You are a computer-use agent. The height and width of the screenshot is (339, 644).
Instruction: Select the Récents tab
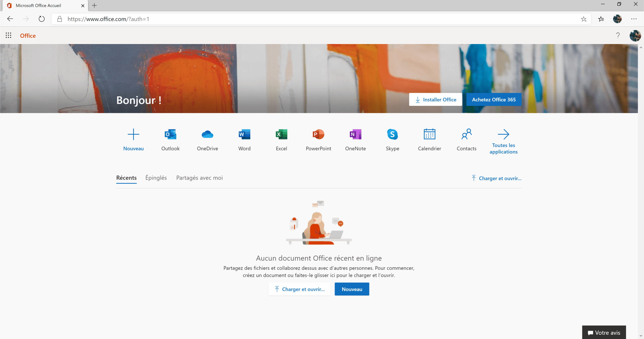tap(126, 178)
